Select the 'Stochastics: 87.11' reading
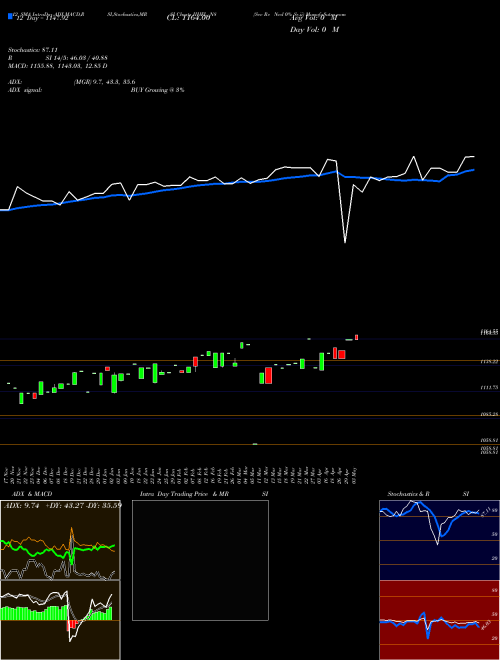This screenshot has width=500, height=660. pos(33,50)
